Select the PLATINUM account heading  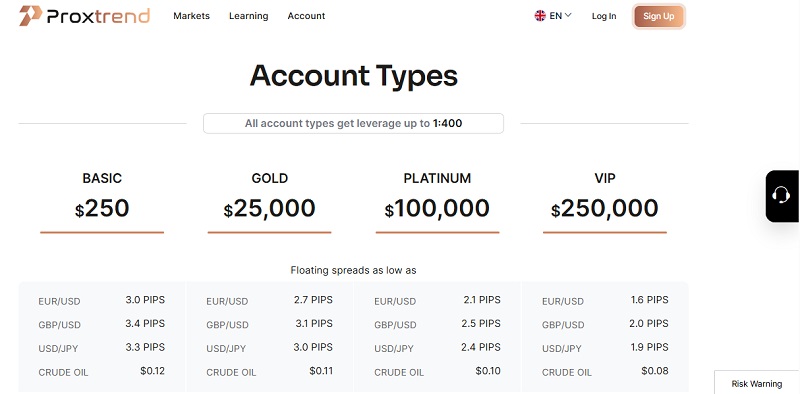[x=437, y=178]
